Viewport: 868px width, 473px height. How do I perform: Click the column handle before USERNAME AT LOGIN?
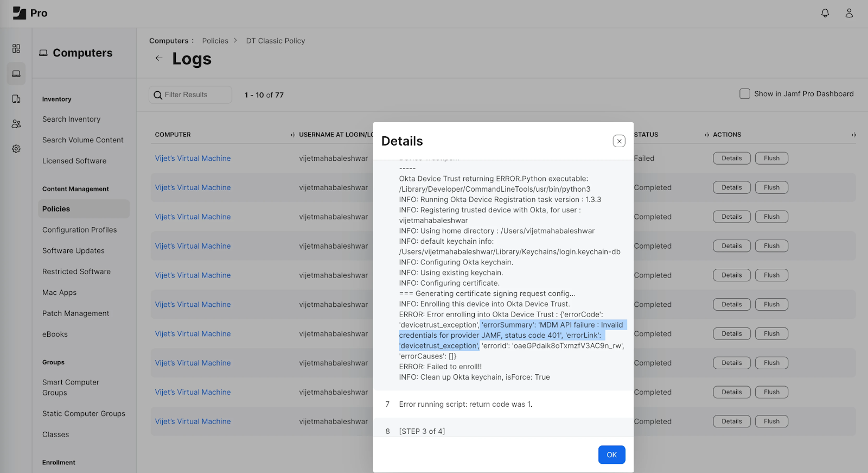[x=293, y=135]
